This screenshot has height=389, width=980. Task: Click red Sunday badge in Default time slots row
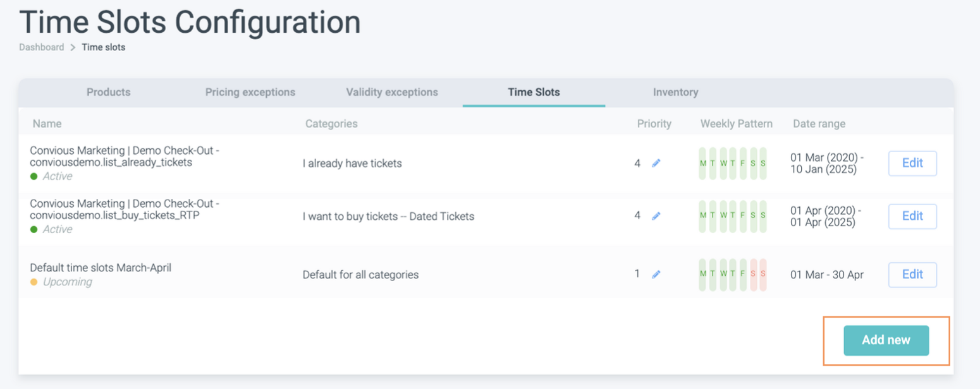763,274
